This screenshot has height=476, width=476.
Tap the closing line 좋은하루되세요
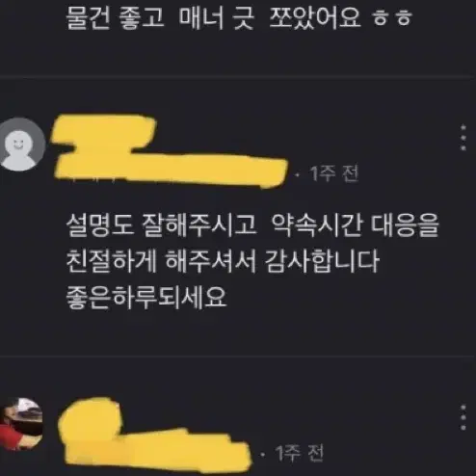click(x=146, y=297)
